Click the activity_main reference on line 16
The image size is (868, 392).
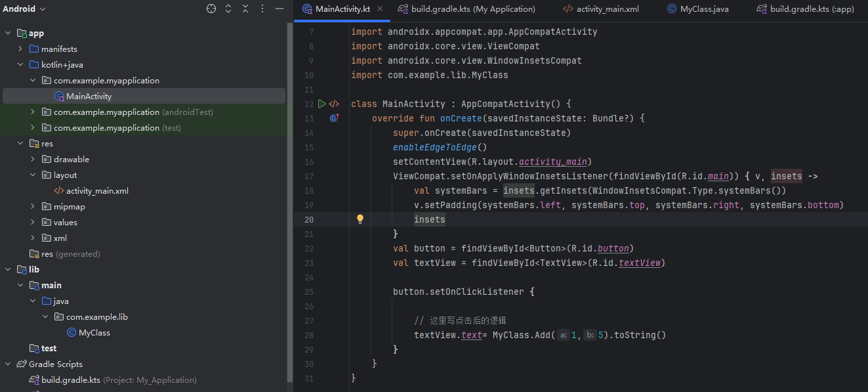point(553,162)
